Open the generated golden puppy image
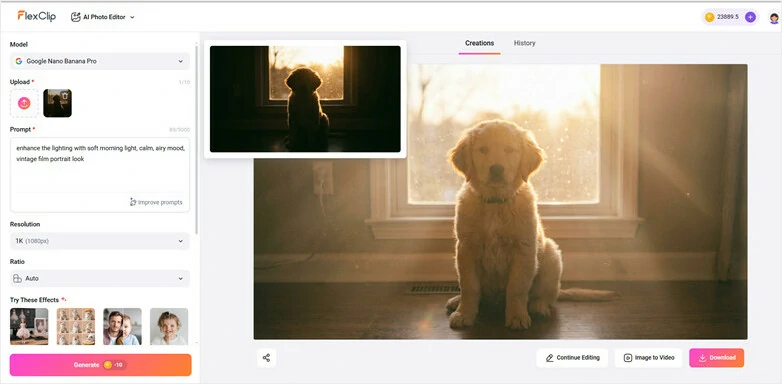 500,201
